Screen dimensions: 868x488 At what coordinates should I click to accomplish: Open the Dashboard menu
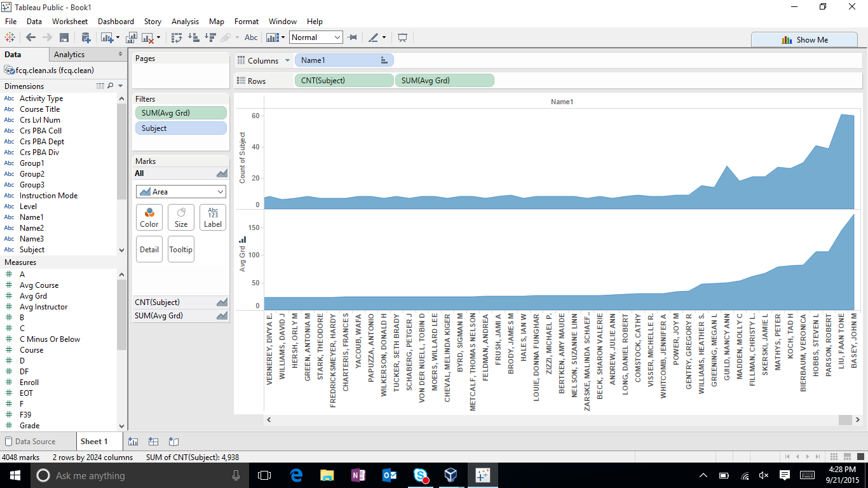click(116, 21)
